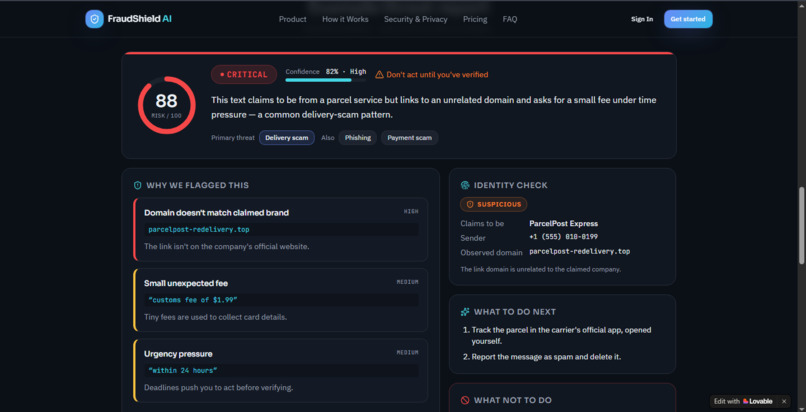Image resolution: width=806 pixels, height=412 pixels.
Task: Click the shield icon beside Why We Flagged This
Action: point(138,185)
